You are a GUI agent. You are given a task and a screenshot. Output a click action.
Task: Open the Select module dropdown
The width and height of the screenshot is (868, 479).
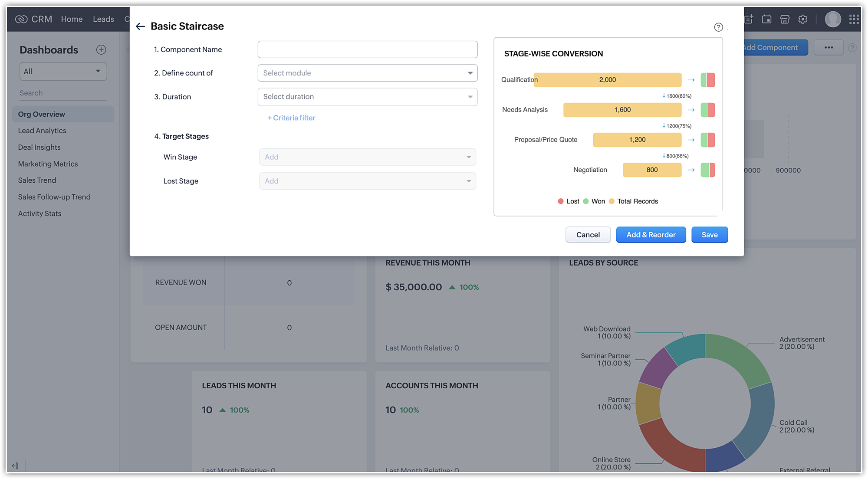(x=367, y=73)
